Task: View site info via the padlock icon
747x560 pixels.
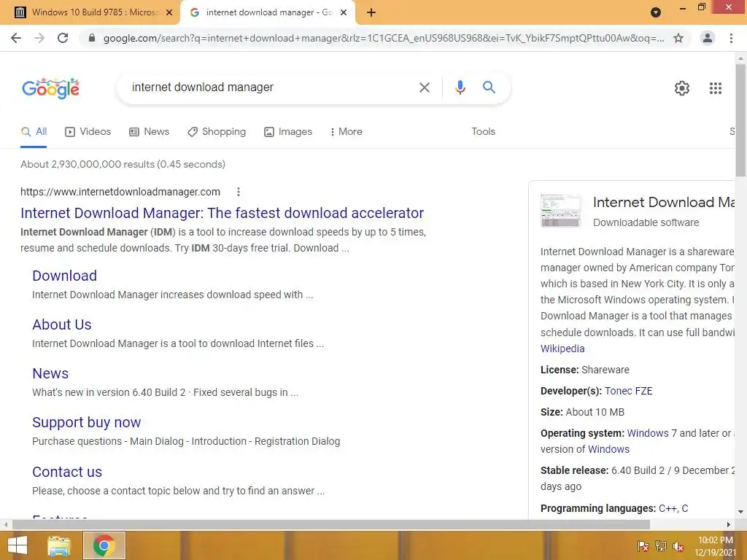Action: point(92,38)
